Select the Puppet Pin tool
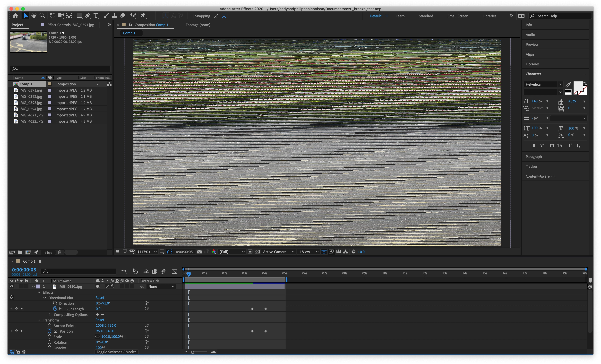601x364 pixels. click(x=143, y=16)
